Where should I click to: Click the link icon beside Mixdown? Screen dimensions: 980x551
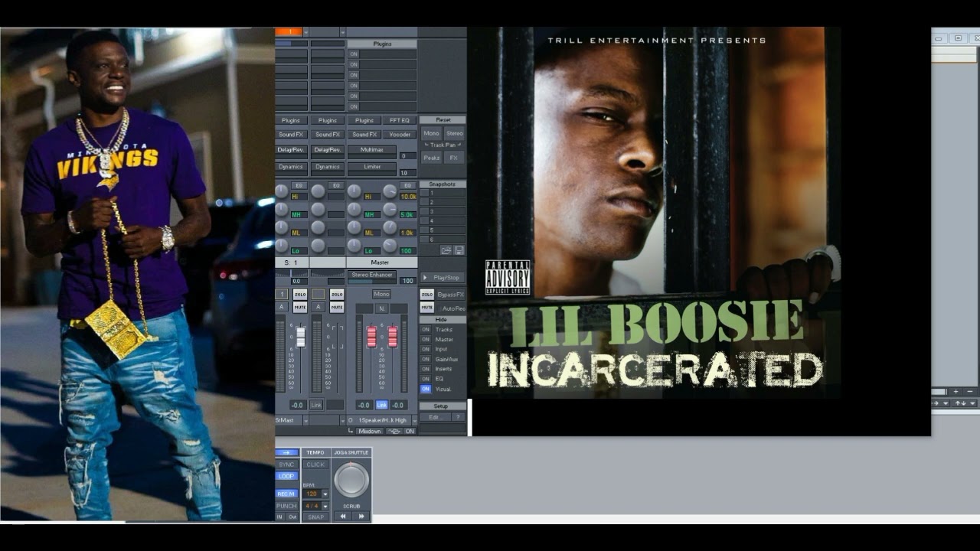pyautogui.click(x=394, y=431)
